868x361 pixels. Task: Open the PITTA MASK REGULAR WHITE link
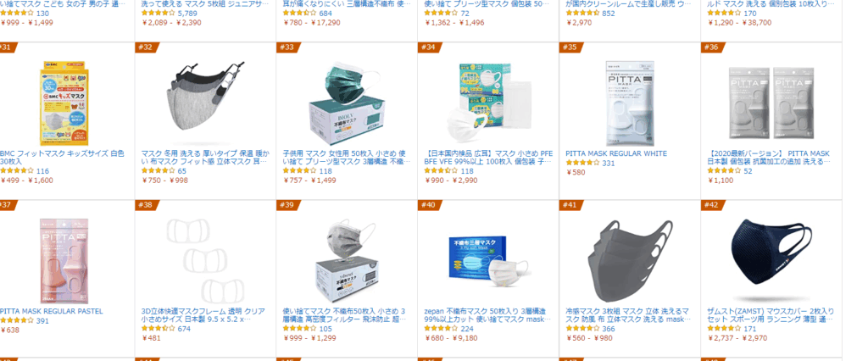[616, 153]
